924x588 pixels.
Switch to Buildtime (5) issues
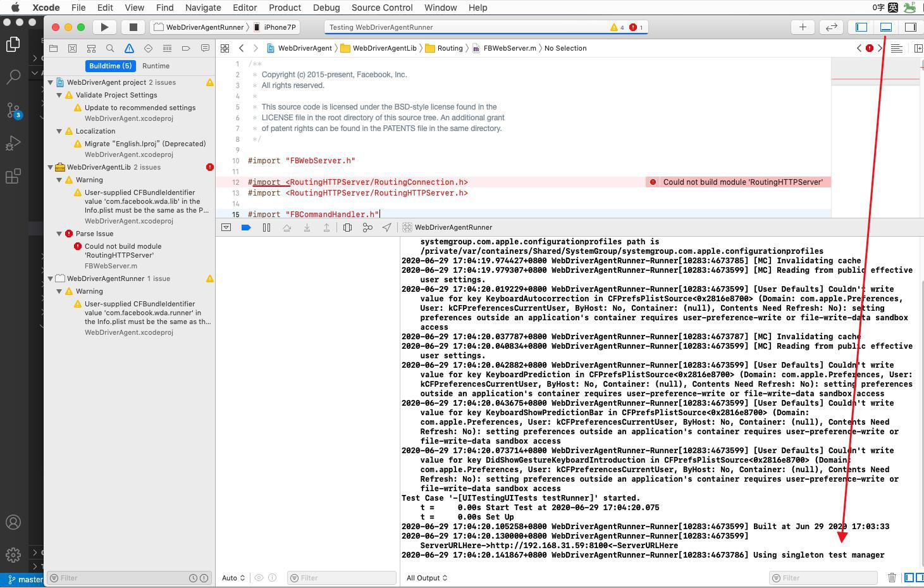[110, 66]
